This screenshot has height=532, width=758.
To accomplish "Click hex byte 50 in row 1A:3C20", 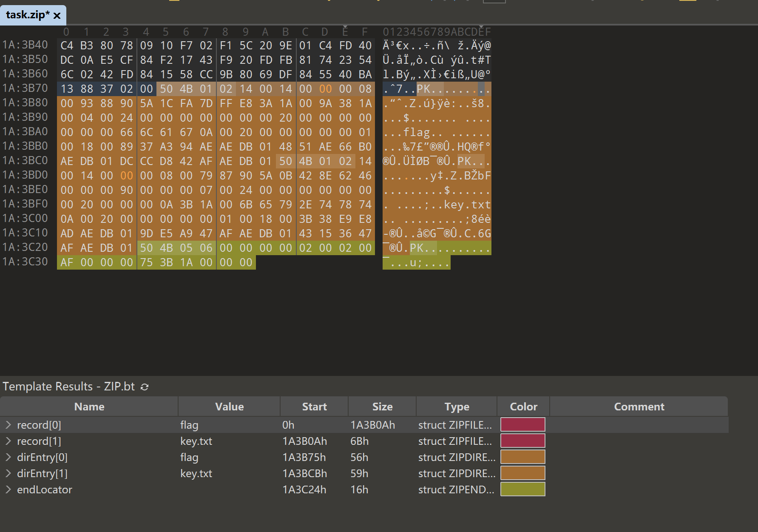I will coord(146,248).
